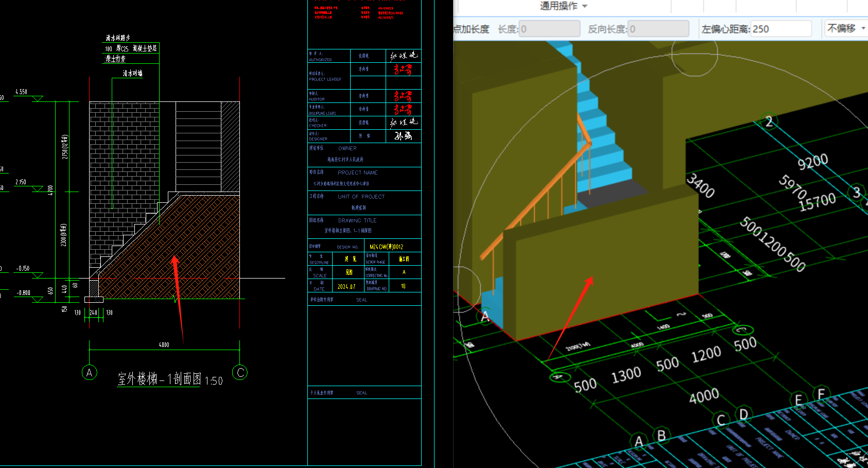The width and height of the screenshot is (868, 468).
Task: Click axis bubble B in 3D view
Action: [x=662, y=436]
